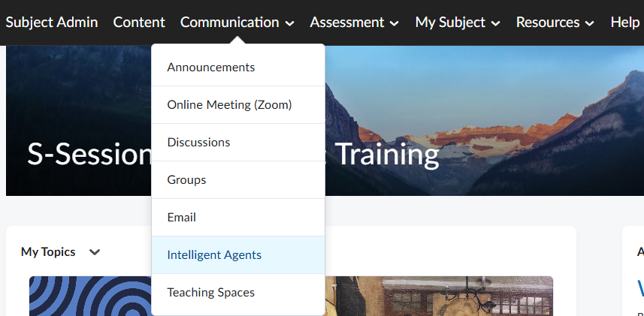This screenshot has width=644, height=316.
Task: Select Intelligent Agents menu item
Action: (214, 255)
